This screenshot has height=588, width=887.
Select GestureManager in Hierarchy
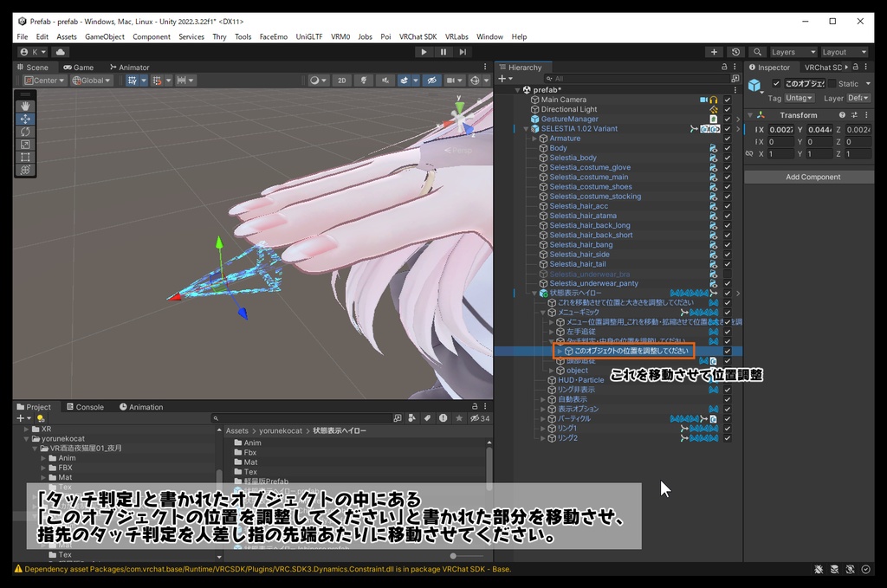570,119
